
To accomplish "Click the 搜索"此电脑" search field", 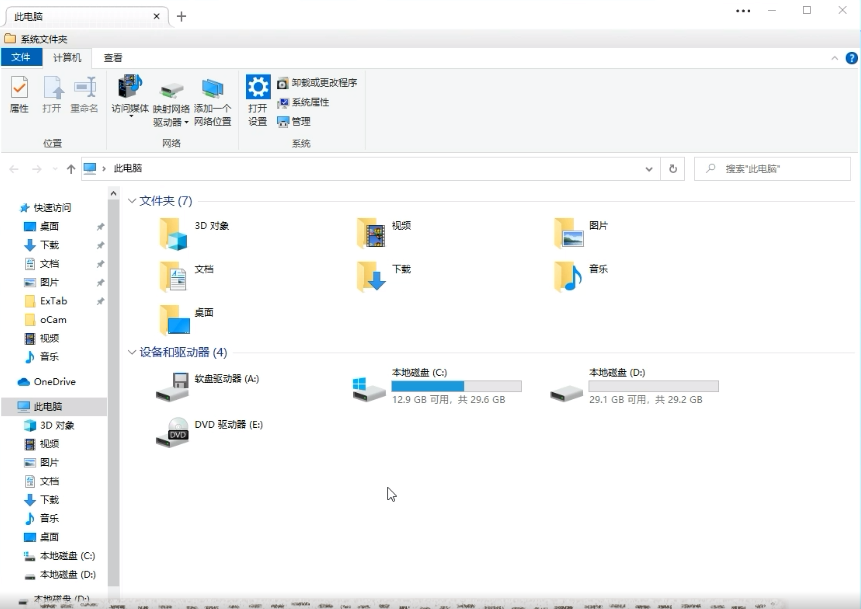I will tap(773, 169).
